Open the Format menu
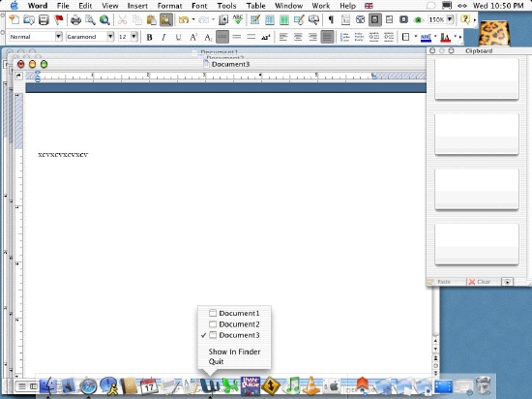Viewport: 532px width, 399px height. pos(169,6)
